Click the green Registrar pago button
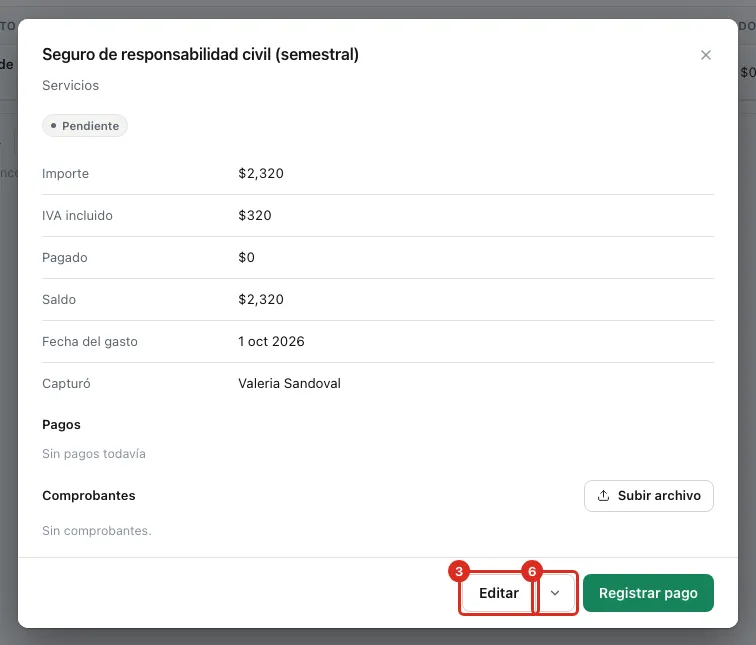The width and height of the screenshot is (756, 645). pyautogui.click(x=648, y=592)
